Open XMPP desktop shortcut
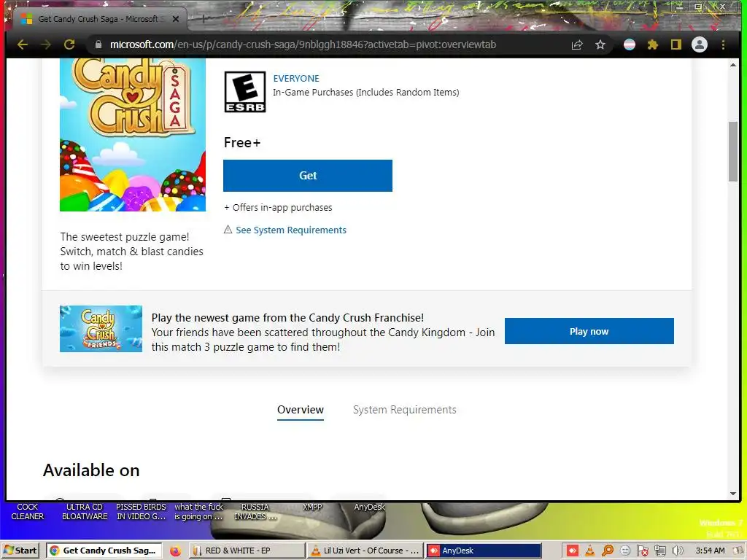 tap(312, 507)
